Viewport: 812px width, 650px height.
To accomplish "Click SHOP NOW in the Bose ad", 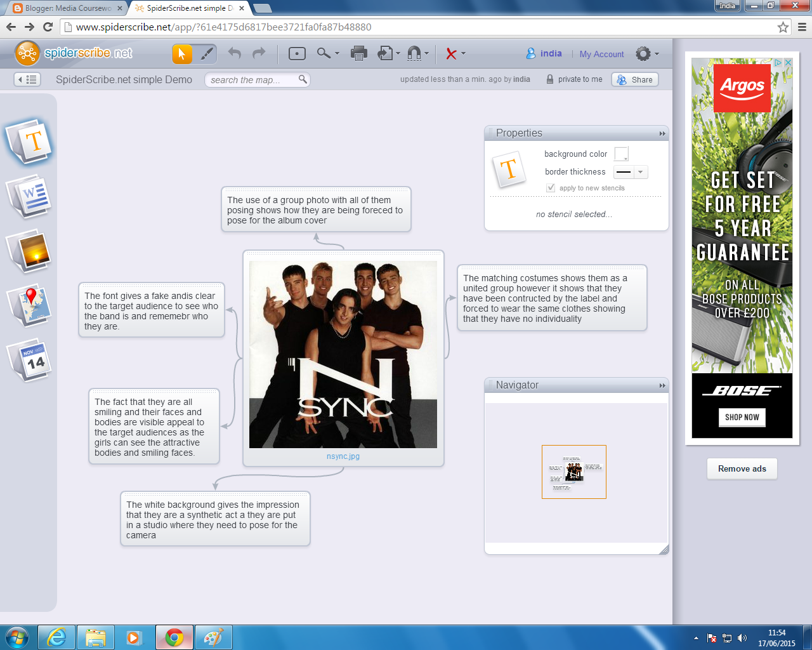I will (742, 417).
